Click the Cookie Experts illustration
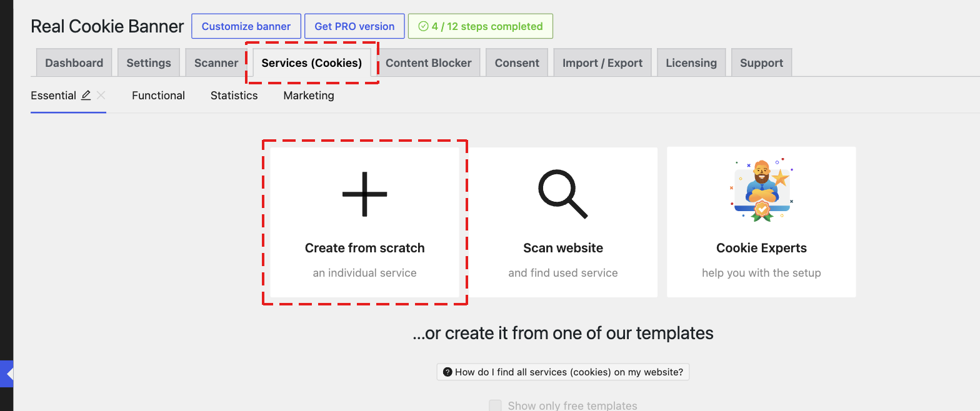Screen dimensions: 980x411 click(x=761, y=191)
